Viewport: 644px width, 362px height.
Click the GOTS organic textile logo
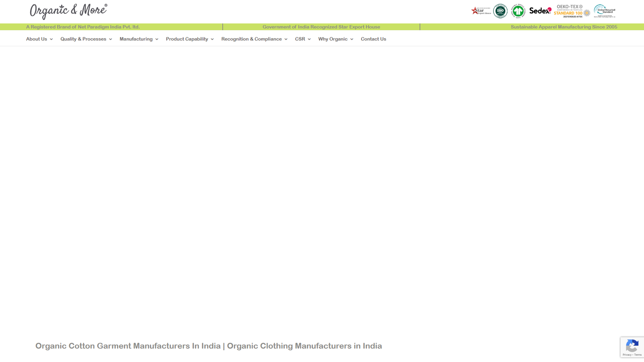(x=518, y=11)
